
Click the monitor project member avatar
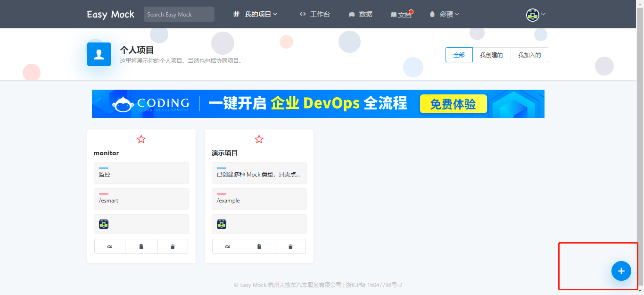click(x=104, y=224)
